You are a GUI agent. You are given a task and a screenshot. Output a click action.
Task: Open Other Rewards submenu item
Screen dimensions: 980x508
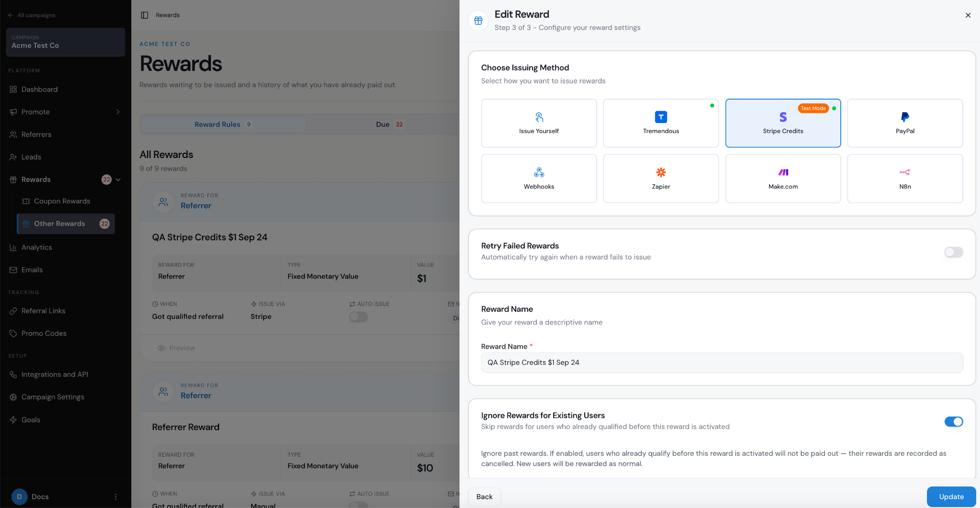pyautogui.click(x=66, y=224)
